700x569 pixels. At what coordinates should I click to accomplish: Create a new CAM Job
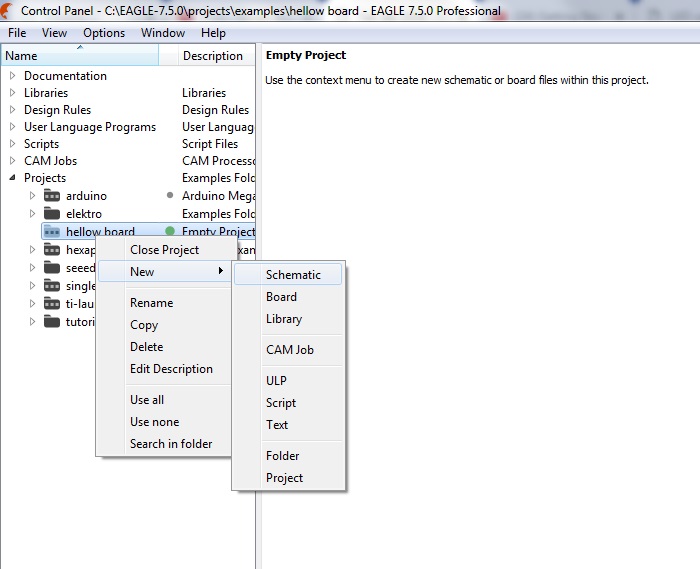coord(288,349)
